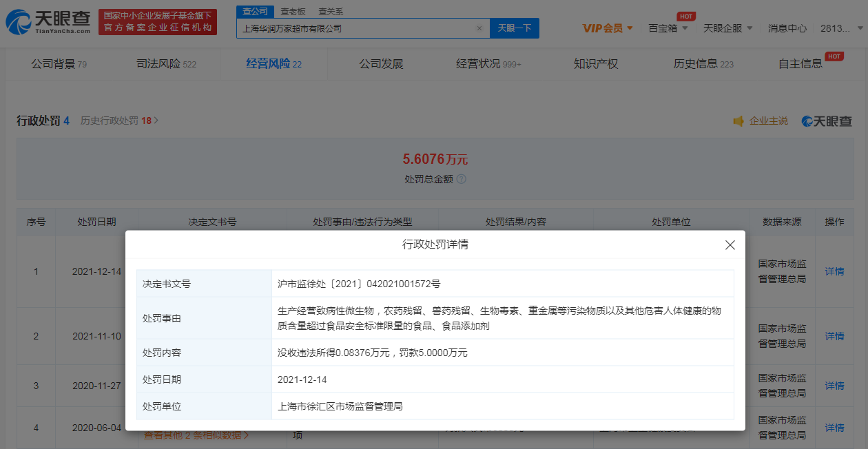Open 详情 for row 2 dated 2021-11-10
Image resolution: width=868 pixels, height=449 pixels.
point(834,336)
